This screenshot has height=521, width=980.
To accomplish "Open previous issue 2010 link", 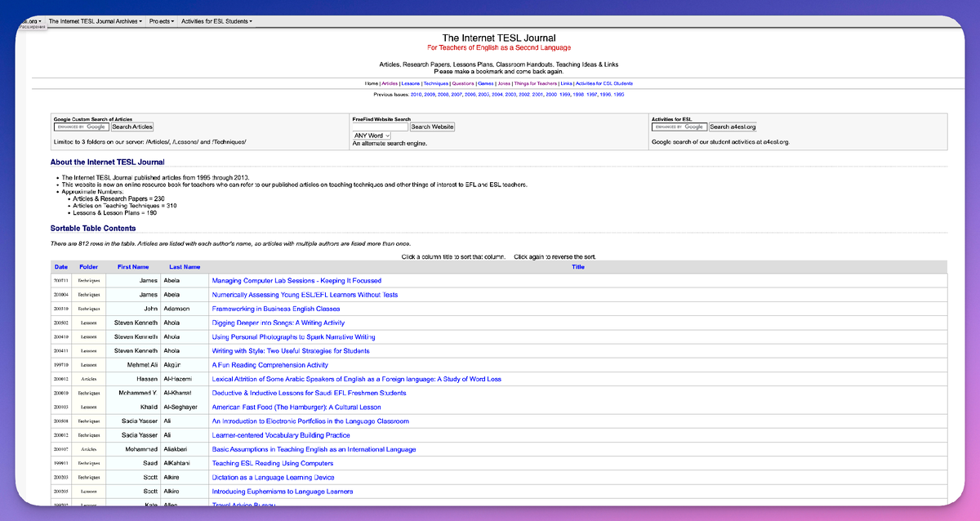I will (x=416, y=95).
